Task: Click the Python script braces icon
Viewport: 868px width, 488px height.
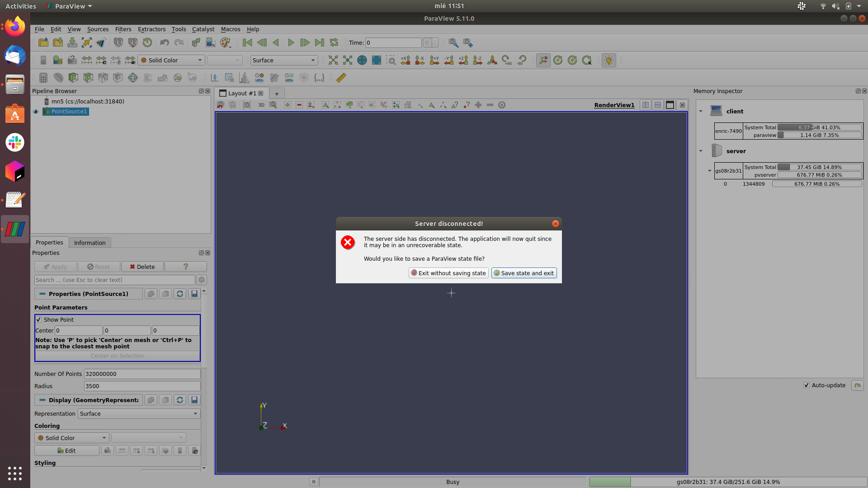Action: point(319,78)
